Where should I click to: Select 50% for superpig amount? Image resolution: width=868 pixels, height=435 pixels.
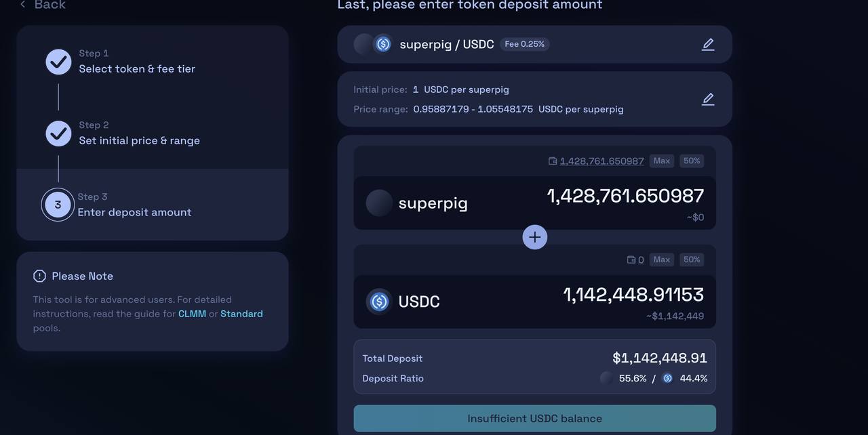tap(692, 161)
